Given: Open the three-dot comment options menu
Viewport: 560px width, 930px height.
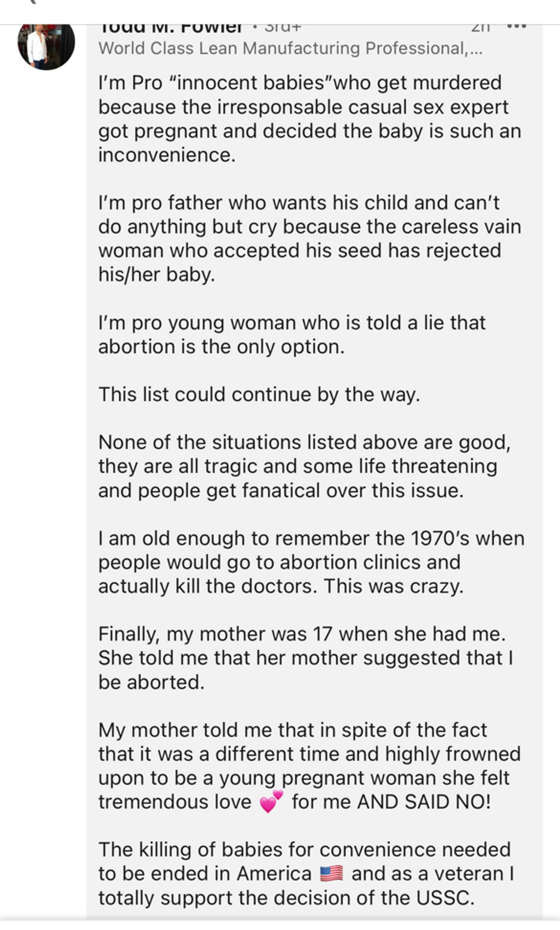Looking at the screenshot, I should click(x=516, y=27).
